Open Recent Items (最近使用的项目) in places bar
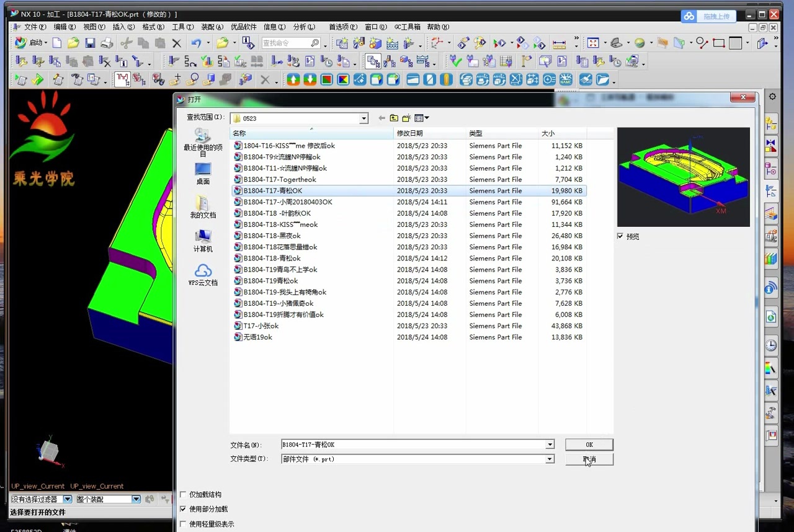The height and width of the screenshot is (532, 794). point(203,142)
